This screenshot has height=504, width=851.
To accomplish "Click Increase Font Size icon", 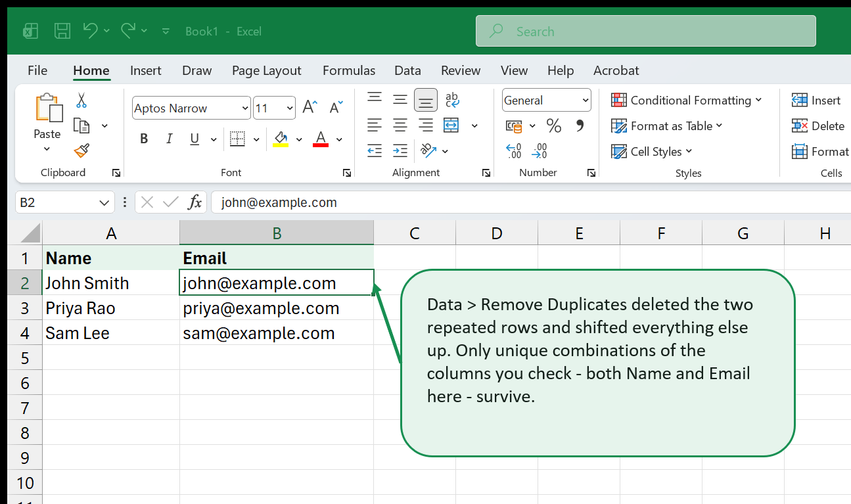I will (x=310, y=107).
